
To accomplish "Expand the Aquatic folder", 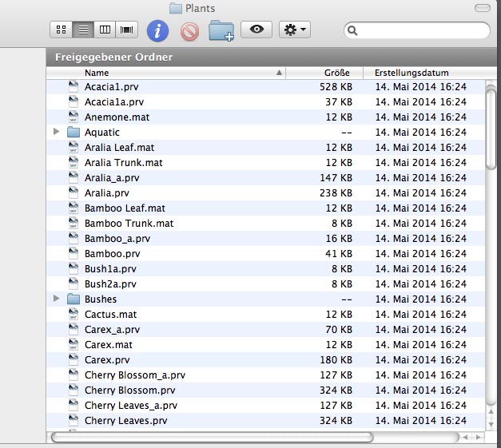I will click(56, 131).
